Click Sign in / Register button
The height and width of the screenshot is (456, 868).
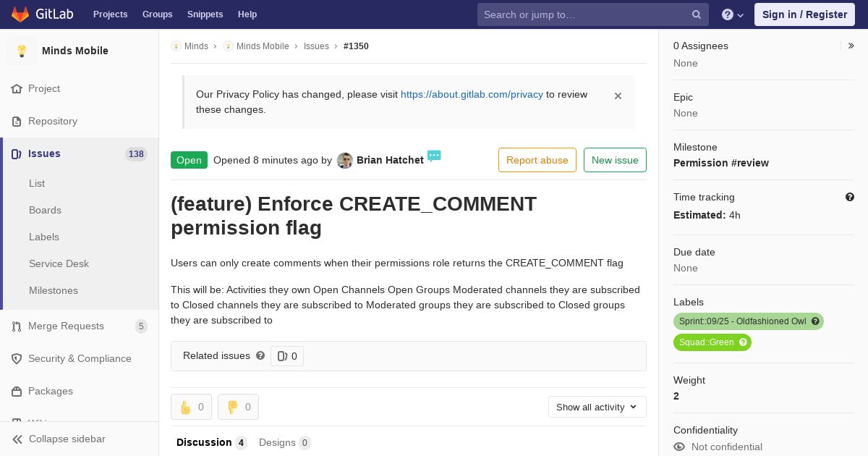804,14
